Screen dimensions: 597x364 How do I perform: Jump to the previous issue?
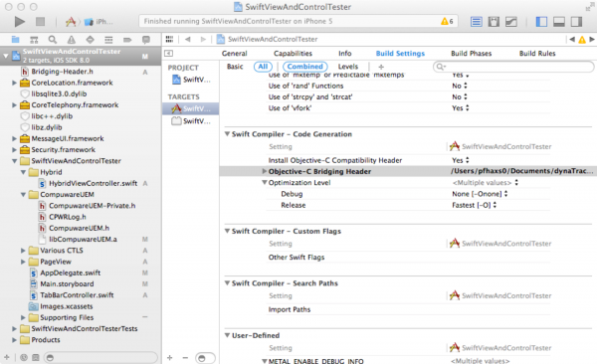pyautogui.click(x=572, y=39)
